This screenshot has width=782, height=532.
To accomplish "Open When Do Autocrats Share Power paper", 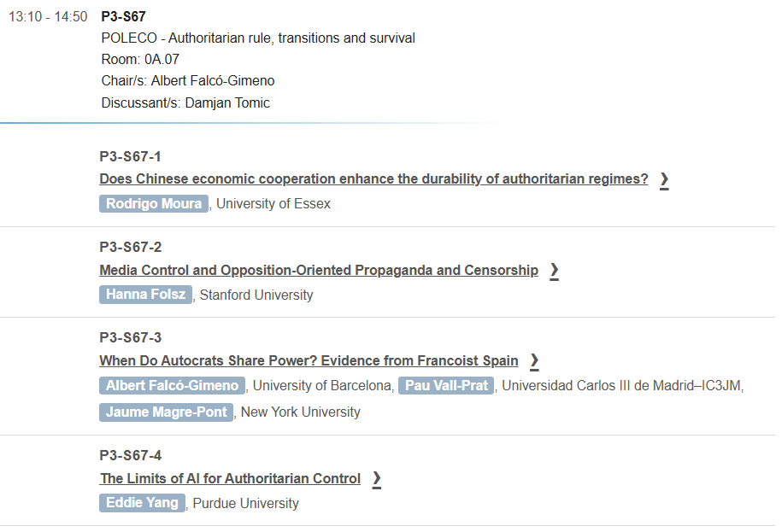I will (309, 361).
